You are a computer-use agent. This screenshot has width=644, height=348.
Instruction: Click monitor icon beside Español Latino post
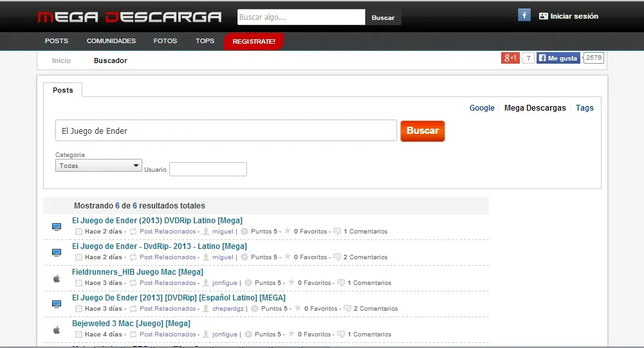(x=57, y=304)
